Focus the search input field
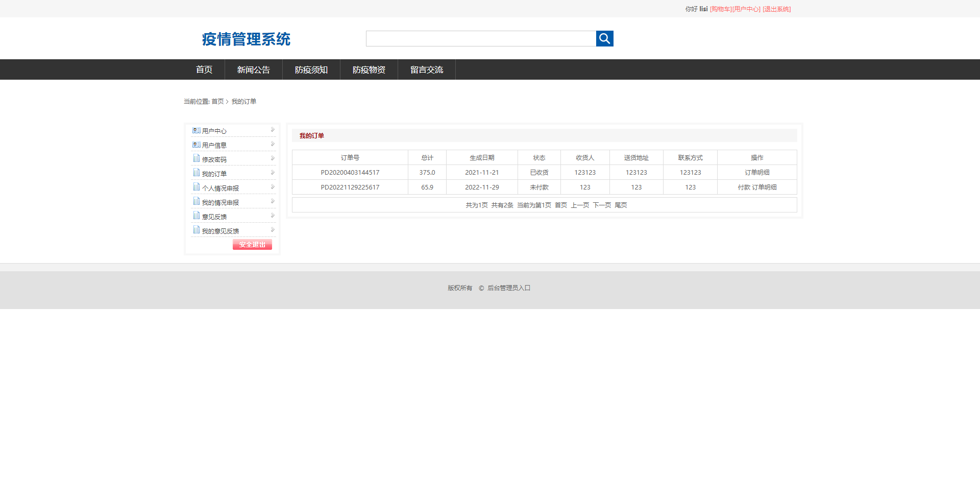 [x=481, y=38]
